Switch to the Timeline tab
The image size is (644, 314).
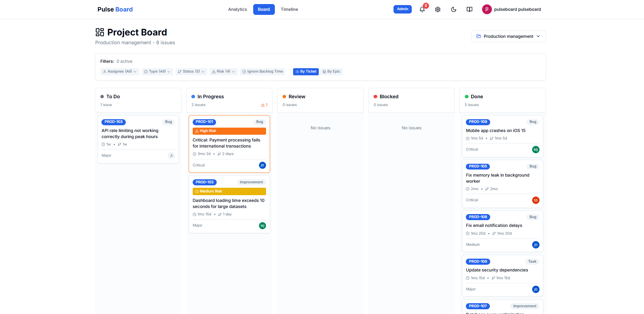(289, 9)
